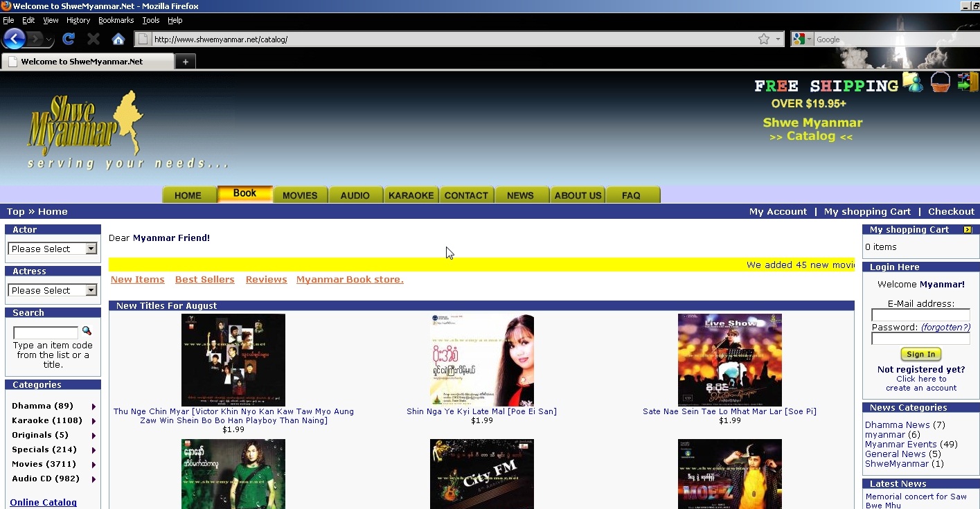
Task: Go to the browser Home page
Action: click(118, 39)
